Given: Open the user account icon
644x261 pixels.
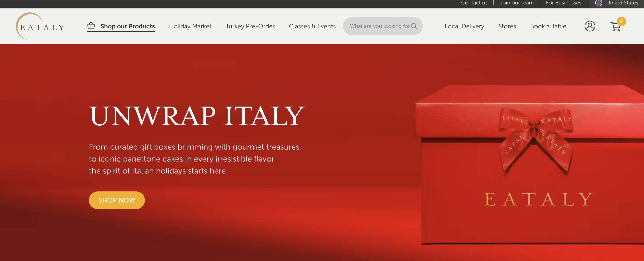Looking at the screenshot, I should [x=590, y=26].
